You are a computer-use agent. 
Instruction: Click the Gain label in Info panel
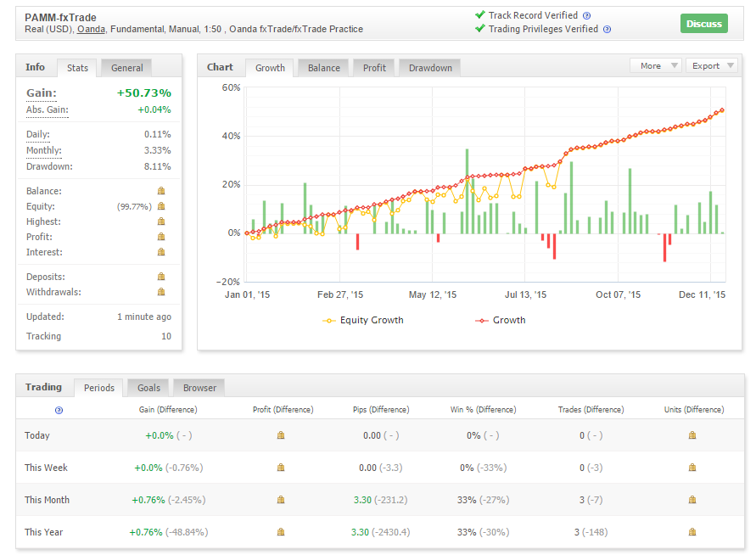(x=42, y=93)
